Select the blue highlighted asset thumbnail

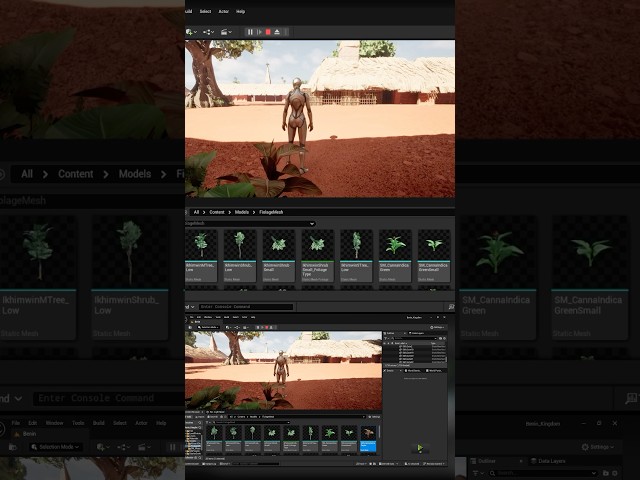368,439
